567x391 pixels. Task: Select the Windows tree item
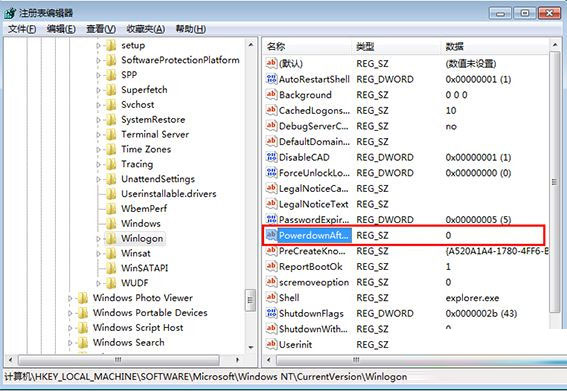pyautogui.click(x=141, y=224)
